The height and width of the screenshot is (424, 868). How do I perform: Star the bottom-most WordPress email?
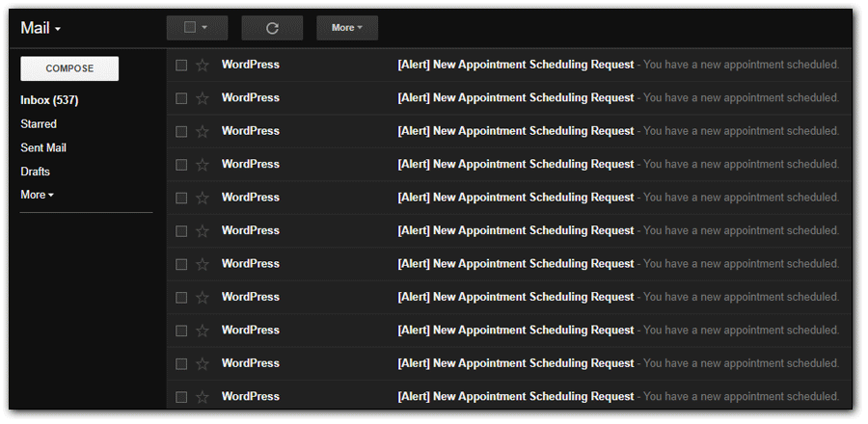(x=203, y=397)
